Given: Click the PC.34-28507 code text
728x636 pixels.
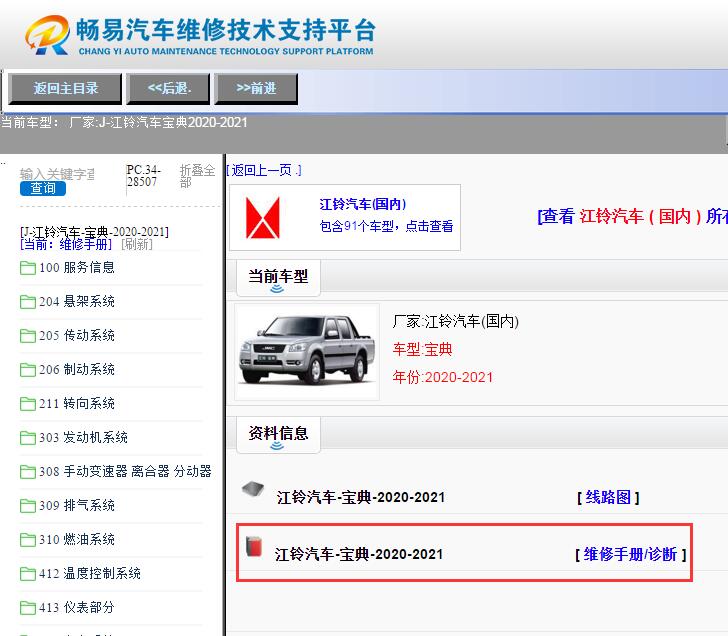Looking at the screenshot, I should 143,176.
